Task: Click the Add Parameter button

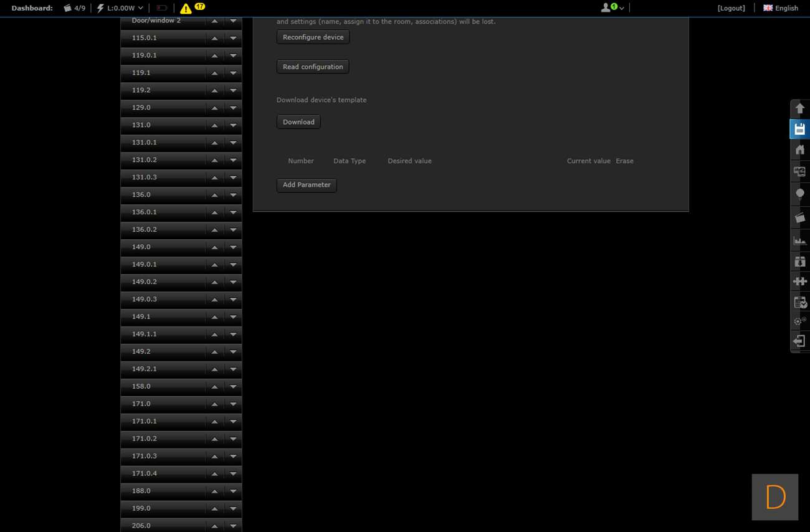Action: pyautogui.click(x=307, y=185)
